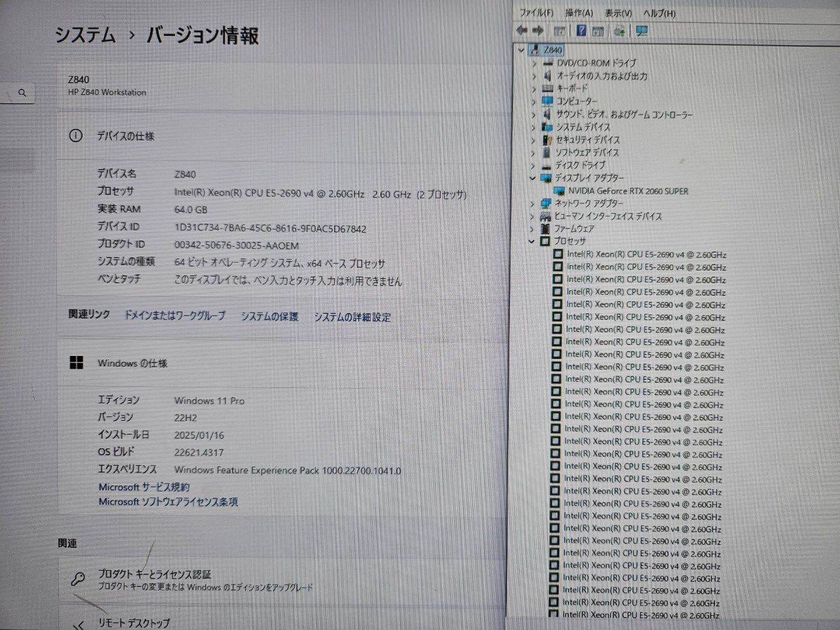840x630 pixels.
Task: Open Help via blue question mark icon
Action: (581, 31)
